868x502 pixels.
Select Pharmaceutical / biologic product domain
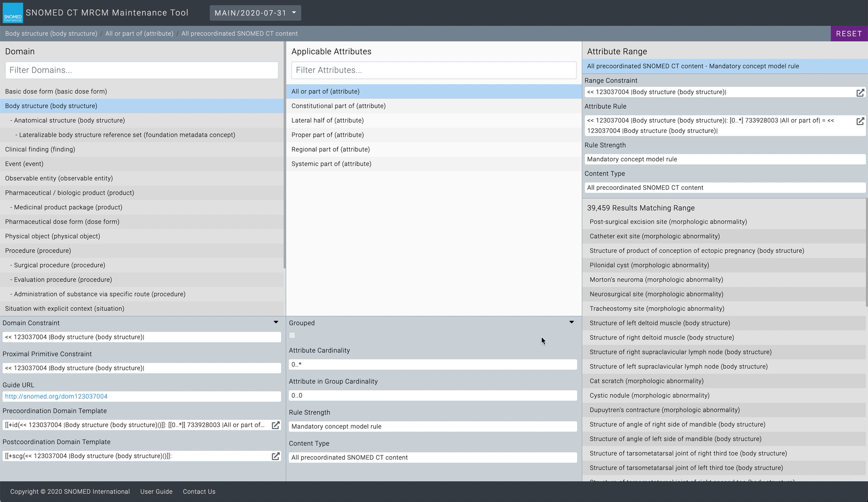[x=142, y=193]
